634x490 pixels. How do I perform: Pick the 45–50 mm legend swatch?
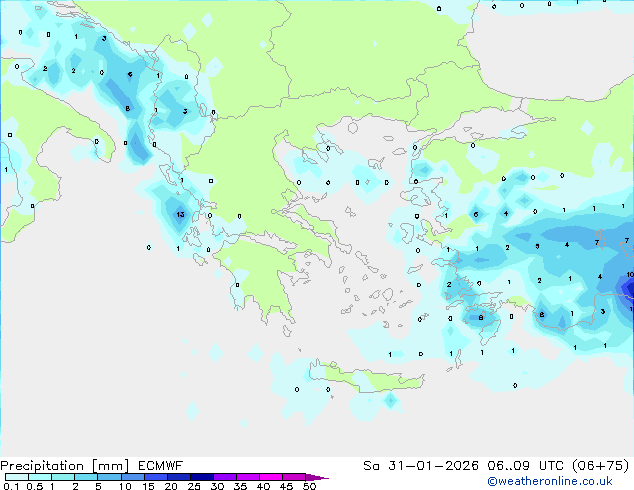[294, 477]
